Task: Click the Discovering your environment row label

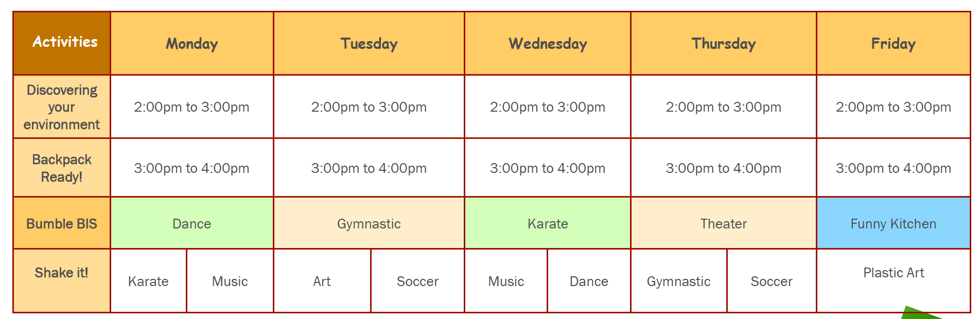Action: (62, 107)
